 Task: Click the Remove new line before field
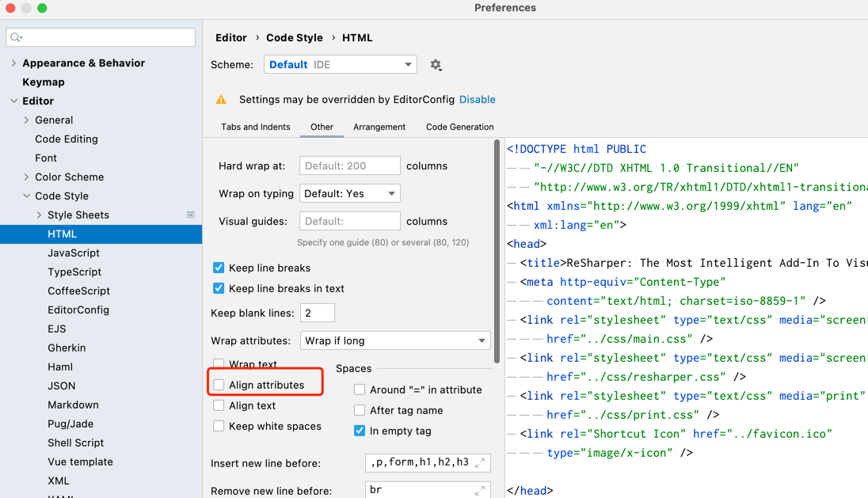428,490
